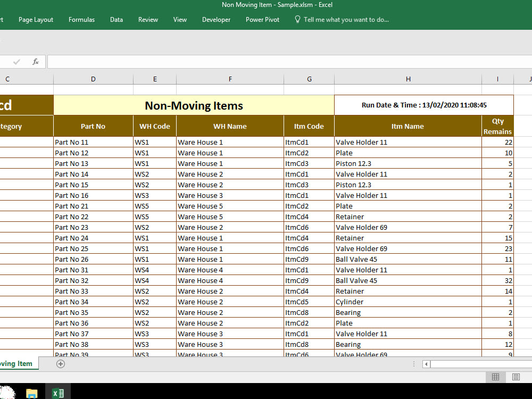
Task: Switch to the Data ribbon tab
Action: pos(116,20)
